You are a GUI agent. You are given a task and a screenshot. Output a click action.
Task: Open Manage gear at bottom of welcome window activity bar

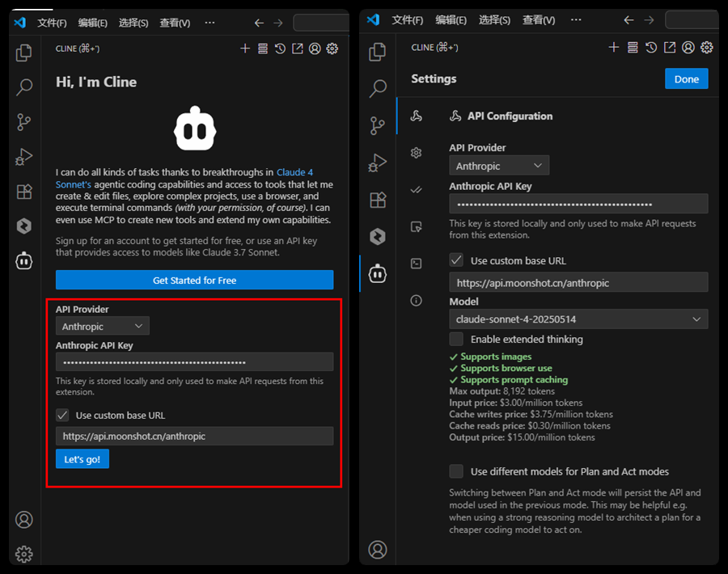24,554
